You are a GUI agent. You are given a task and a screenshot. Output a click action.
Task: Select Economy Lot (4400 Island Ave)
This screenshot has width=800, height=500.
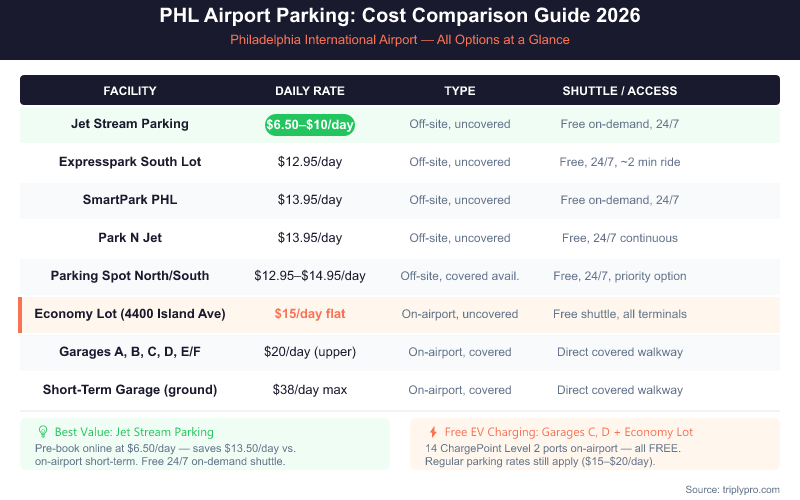(130, 314)
